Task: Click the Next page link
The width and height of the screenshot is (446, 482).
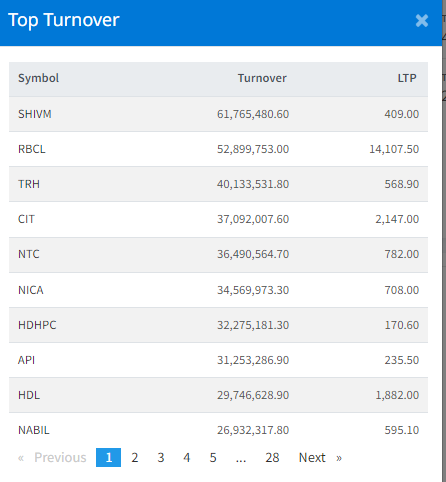Action: tap(320, 457)
